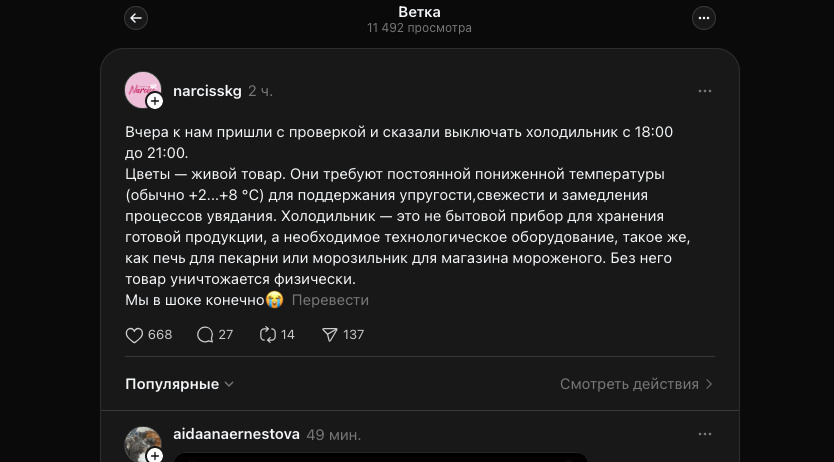Screen dimensions: 834x462
Task: Share the post via send icon
Action: pyautogui.click(x=330, y=335)
